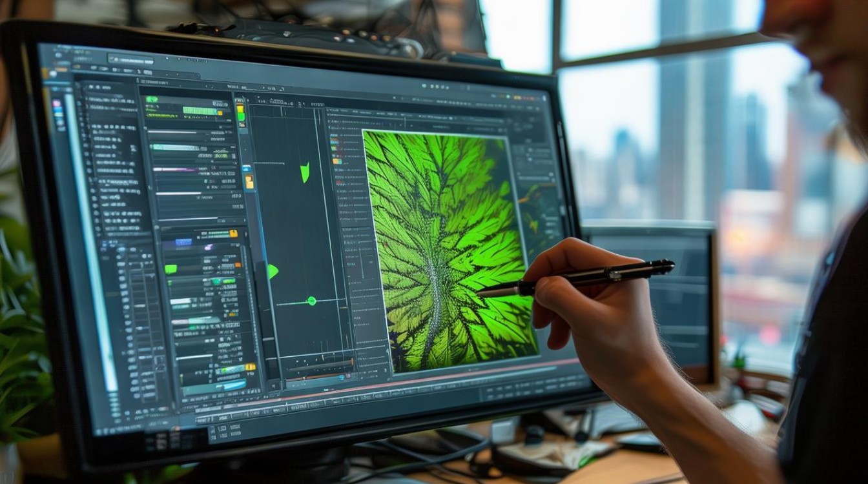Image resolution: width=868 pixels, height=484 pixels.
Task: Toggle the green chip in the lower list panel
Action: (170, 268)
